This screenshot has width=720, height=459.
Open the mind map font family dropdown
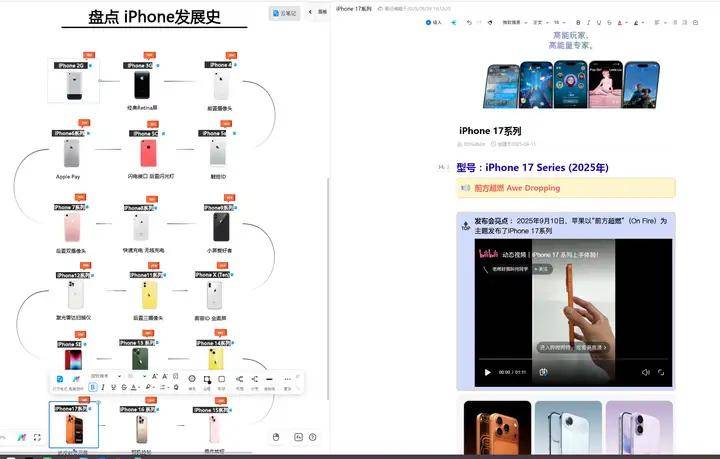104,376
